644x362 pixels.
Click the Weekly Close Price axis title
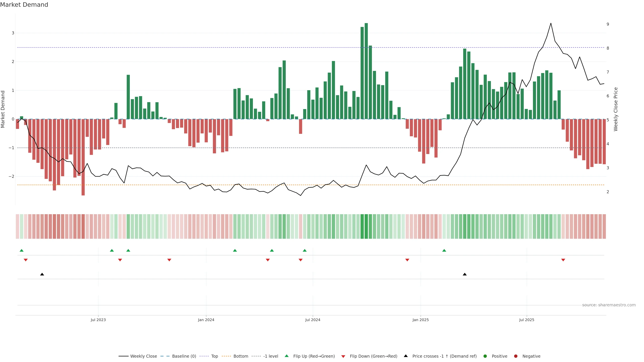point(616,109)
